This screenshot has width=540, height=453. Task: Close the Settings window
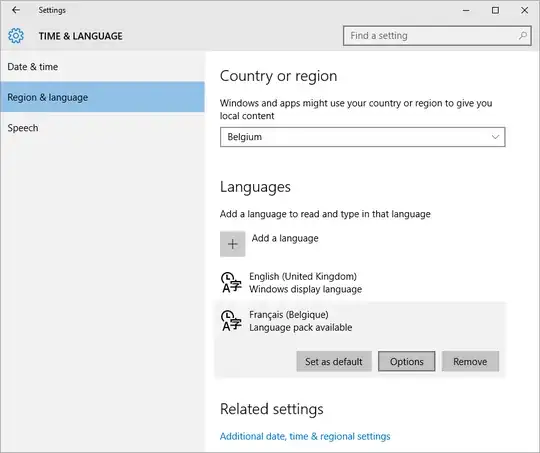525,10
